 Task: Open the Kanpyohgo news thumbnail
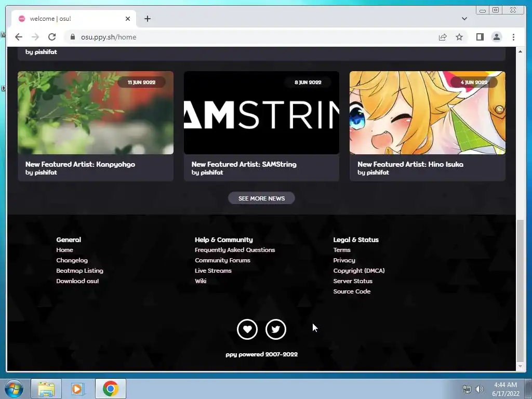96,113
